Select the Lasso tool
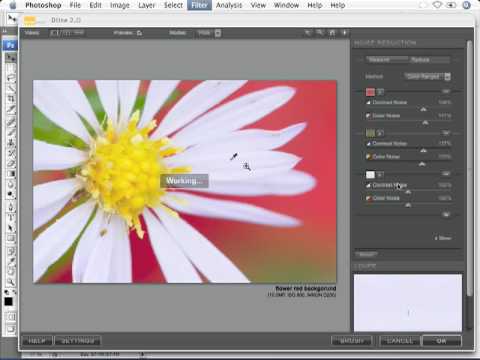The image size is (480, 360). 11,79
